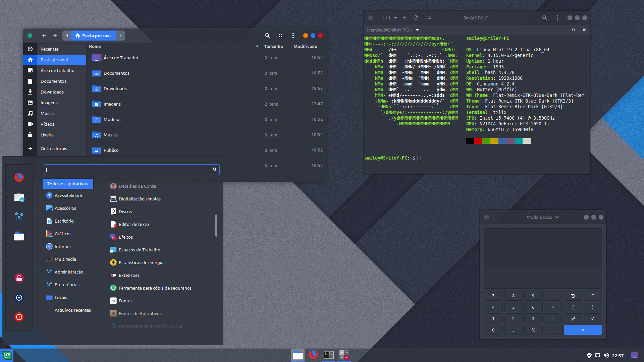Click the terminal search magnifier icon
The height and width of the screenshot is (362, 644).
[x=544, y=18]
